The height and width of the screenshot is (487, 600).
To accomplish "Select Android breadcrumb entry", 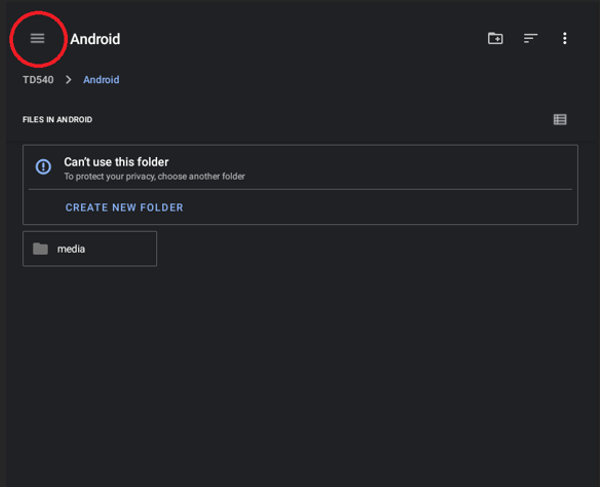I will point(101,80).
